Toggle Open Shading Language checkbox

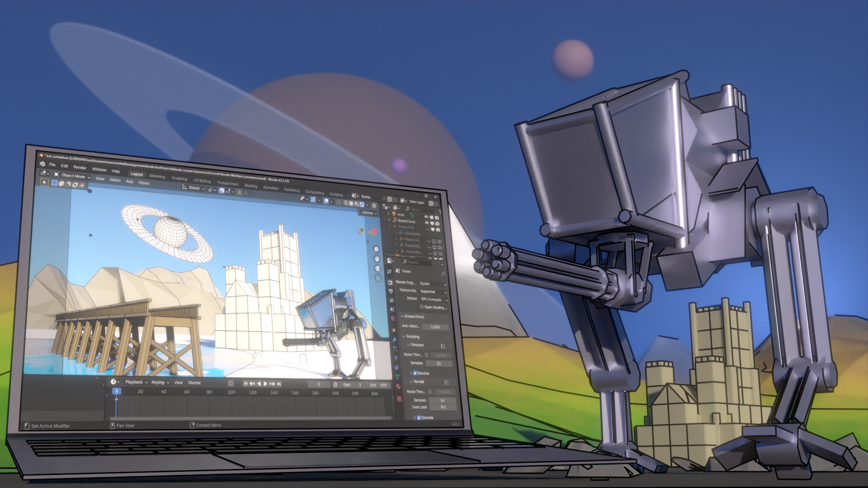tap(422, 307)
